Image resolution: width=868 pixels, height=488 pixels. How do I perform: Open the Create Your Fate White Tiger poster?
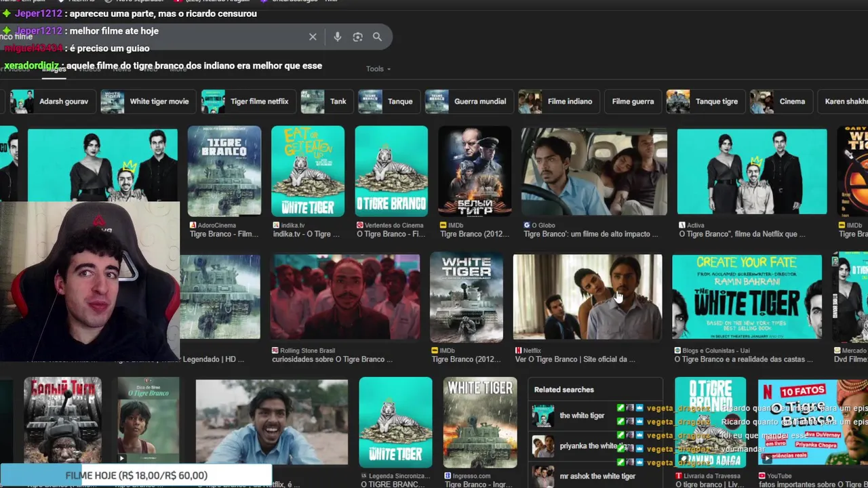point(747,297)
